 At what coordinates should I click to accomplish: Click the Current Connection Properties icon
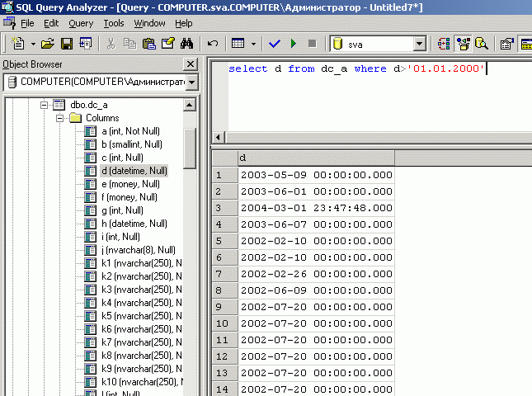(x=506, y=44)
